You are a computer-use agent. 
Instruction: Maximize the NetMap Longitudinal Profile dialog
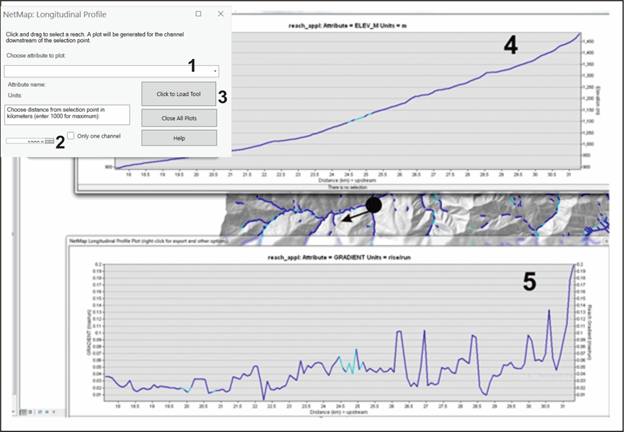tap(198, 15)
